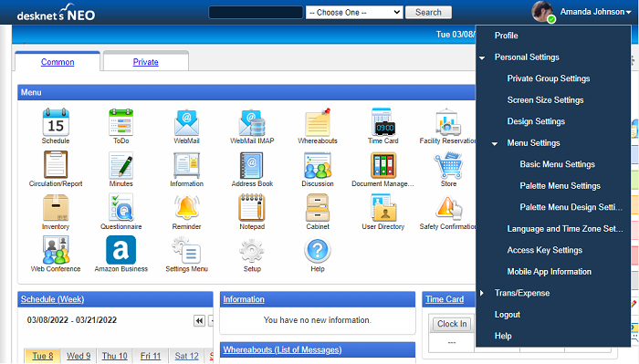Screen dimensions: 639x364
Task: Open the Circulation/Report clipboard icon
Action: coord(56,164)
